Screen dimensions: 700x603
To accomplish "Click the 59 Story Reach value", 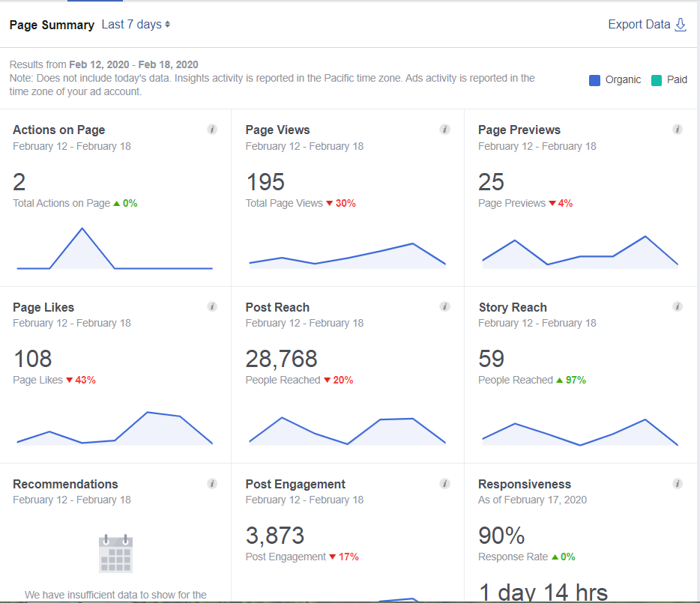I will pyautogui.click(x=491, y=359).
